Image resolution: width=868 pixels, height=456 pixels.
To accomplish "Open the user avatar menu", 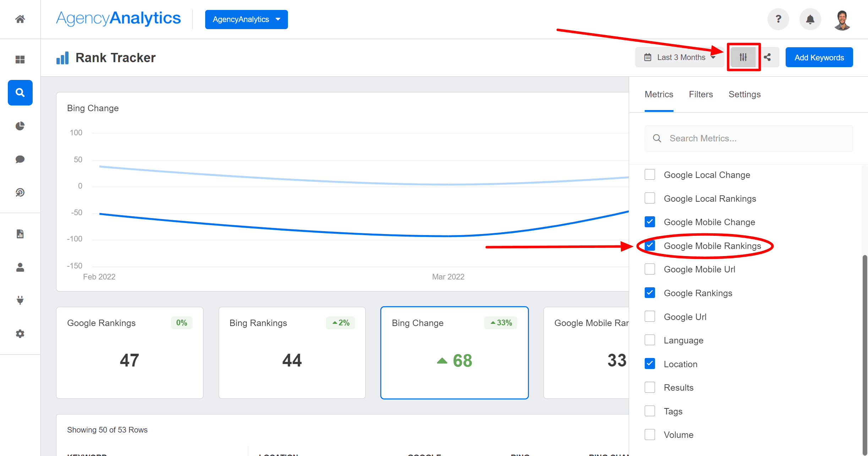I will tap(842, 20).
